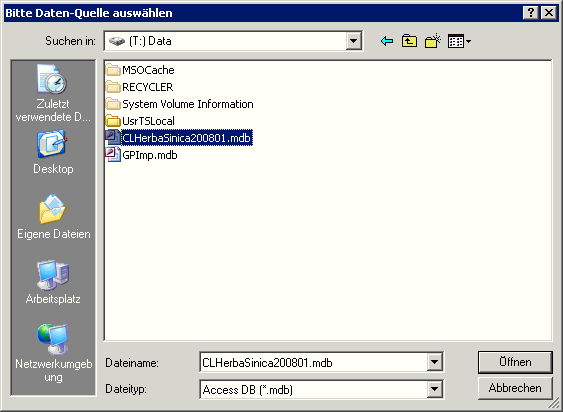
Task: Go to Arbeitsplatz in sidebar
Action: [x=53, y=282]
